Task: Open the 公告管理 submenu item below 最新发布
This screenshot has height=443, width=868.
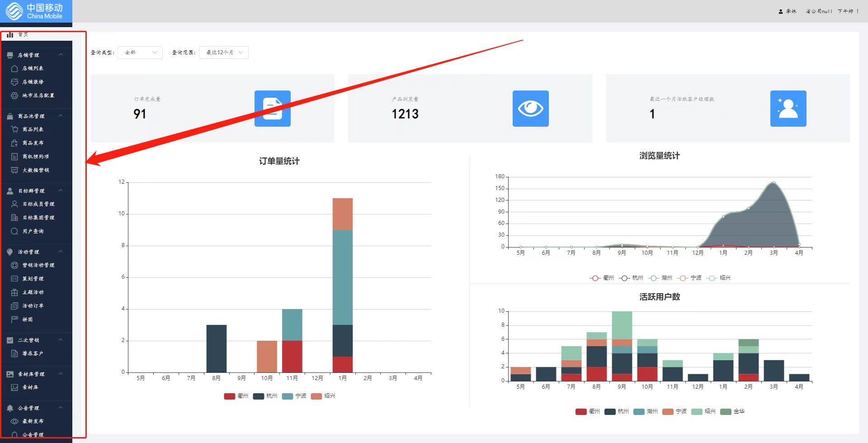Action: 36,434
